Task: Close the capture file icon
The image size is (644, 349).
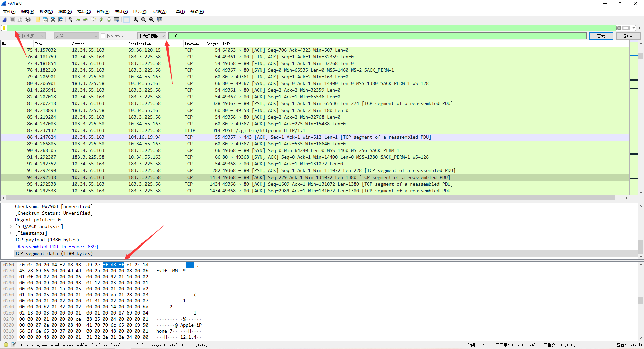Action: point(53,20)
